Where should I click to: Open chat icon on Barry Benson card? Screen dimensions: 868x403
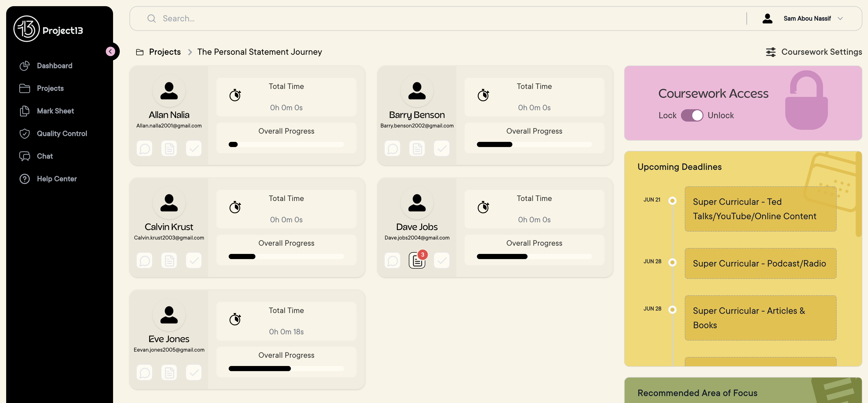[x=392, y=148]
